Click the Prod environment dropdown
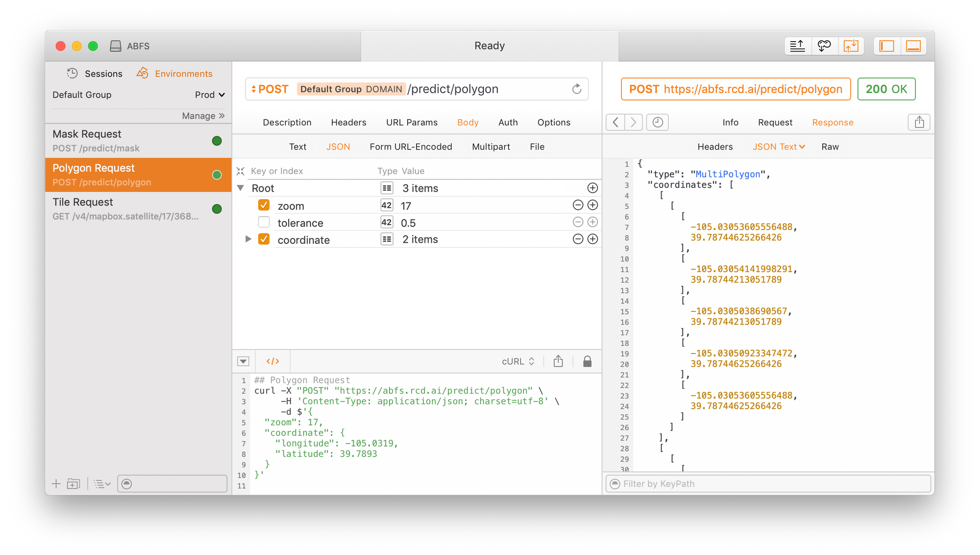The image size is (980, 555). 209,94
